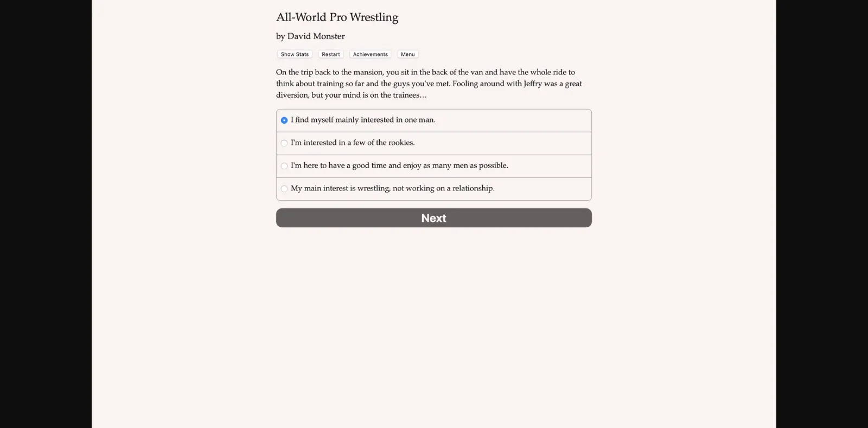The image size is (868, 428).
Task: Click the Menu toolbar entry
Action: (408, 54)
